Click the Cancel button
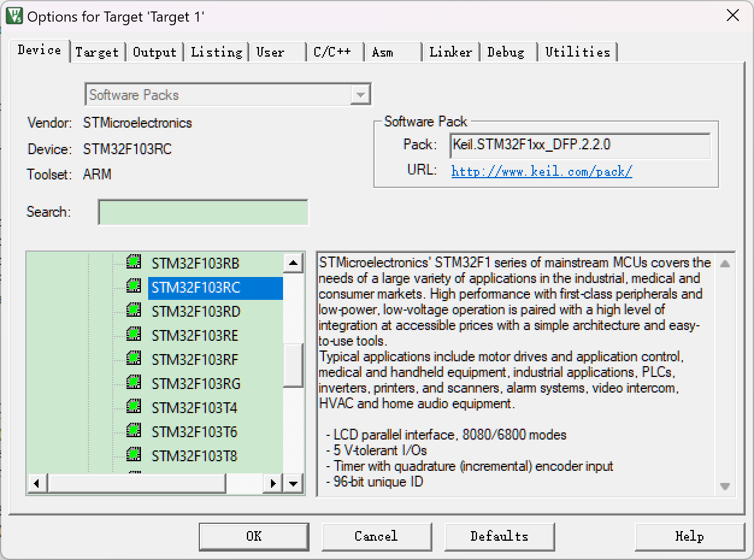Image resolution: width=754 pixels, height=560 pixels. (x=376, y=537)
